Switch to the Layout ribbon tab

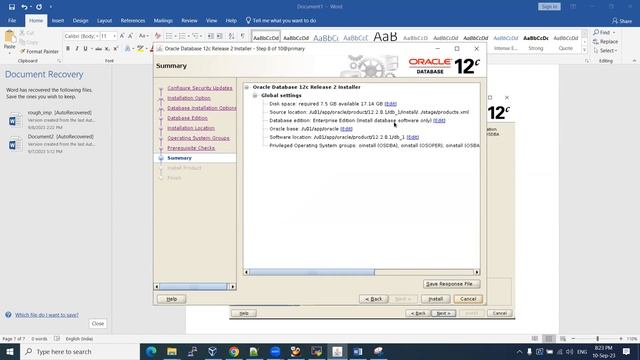coord(104,20)
